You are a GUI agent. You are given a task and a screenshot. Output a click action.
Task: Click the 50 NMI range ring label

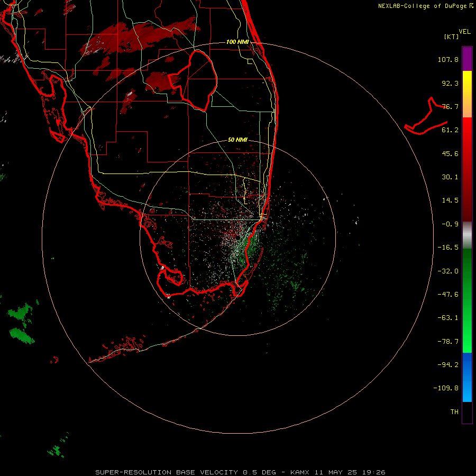(237, 140)
